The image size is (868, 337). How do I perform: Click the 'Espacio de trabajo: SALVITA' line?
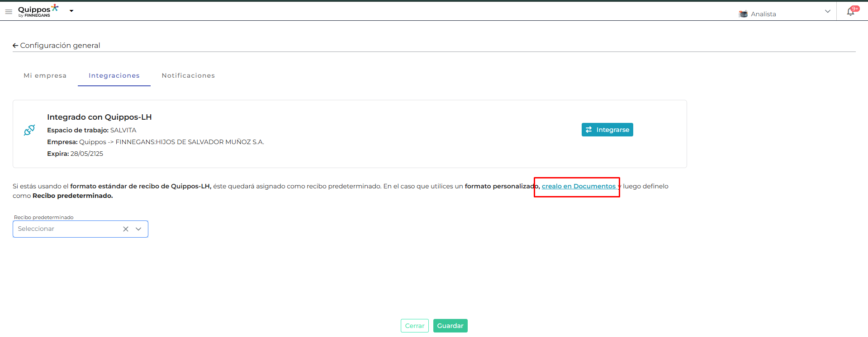pos(92,130)
